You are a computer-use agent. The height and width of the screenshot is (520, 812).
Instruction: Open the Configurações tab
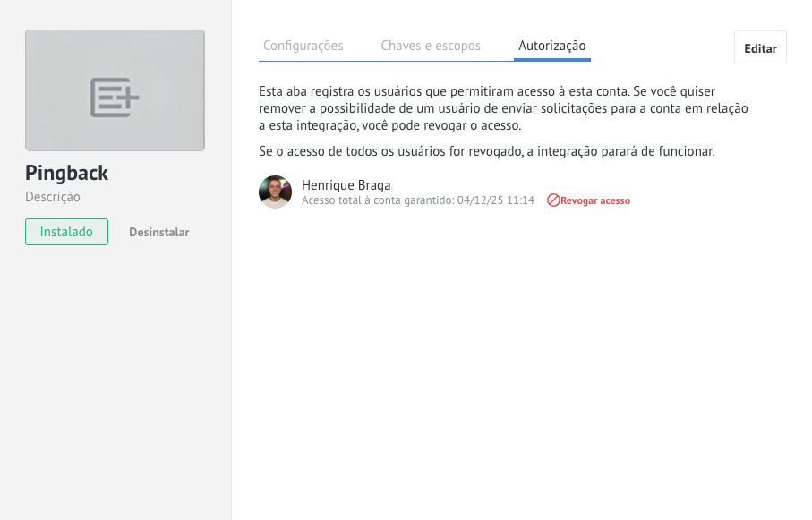click(x=303, y=46)
